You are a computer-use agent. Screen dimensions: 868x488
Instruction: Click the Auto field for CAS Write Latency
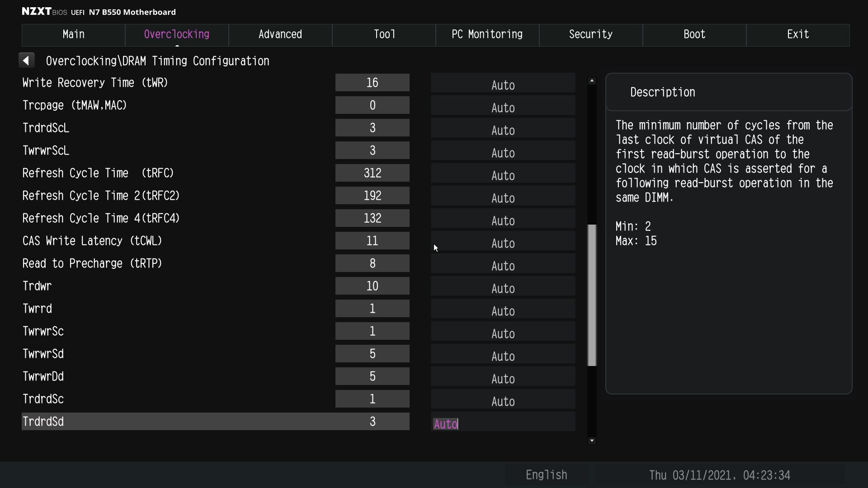click(x=503, y=243)
